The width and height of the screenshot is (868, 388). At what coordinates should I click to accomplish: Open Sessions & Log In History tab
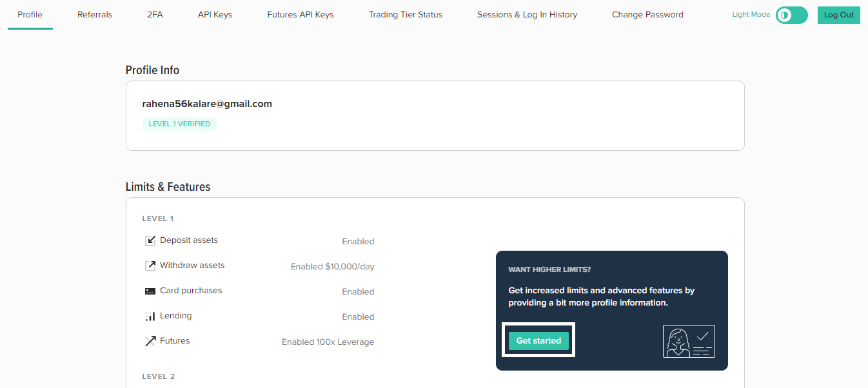527,14
